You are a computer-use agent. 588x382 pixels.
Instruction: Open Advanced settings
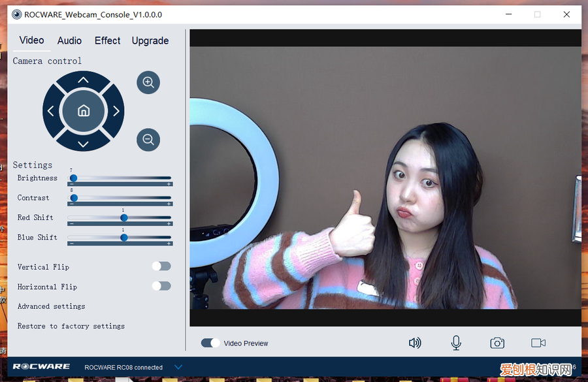coord(51,306)
